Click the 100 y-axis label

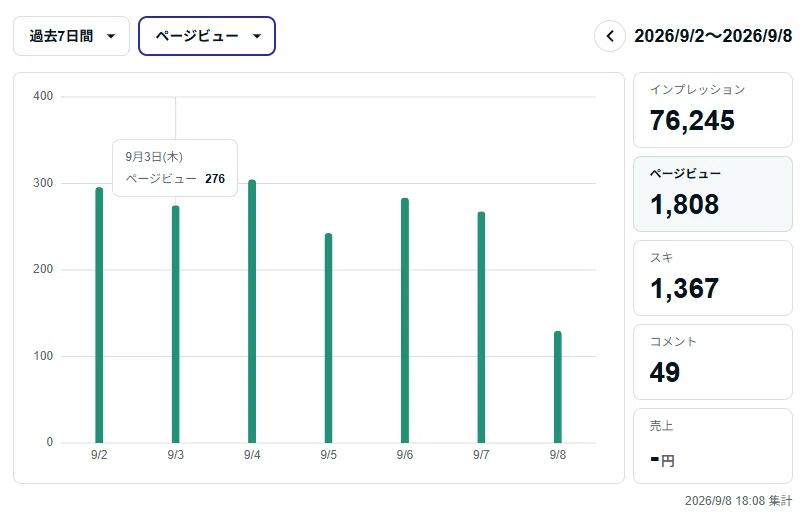pyautogui.click(x=43, y=356)
